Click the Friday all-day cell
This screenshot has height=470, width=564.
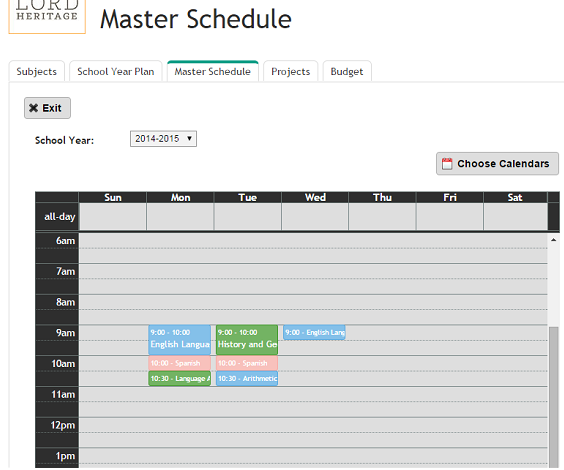pos(450,216)
